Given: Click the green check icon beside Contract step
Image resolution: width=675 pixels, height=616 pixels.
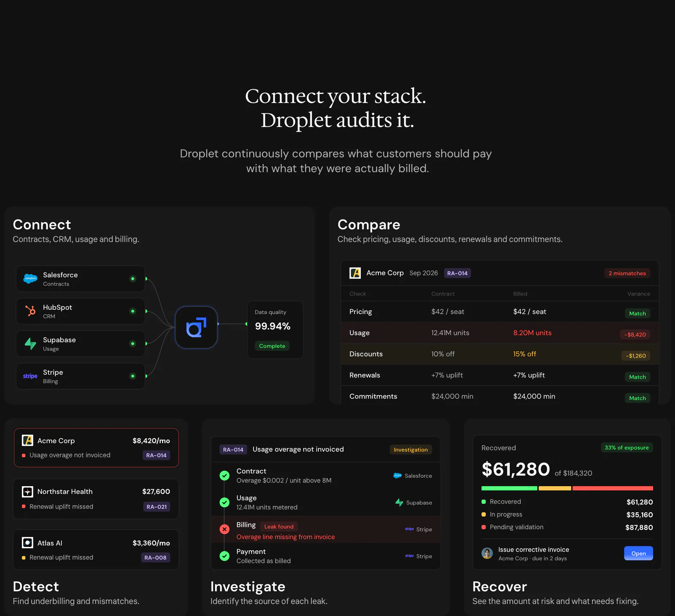Looking at the screenshot, I should [x=224, y=476].
